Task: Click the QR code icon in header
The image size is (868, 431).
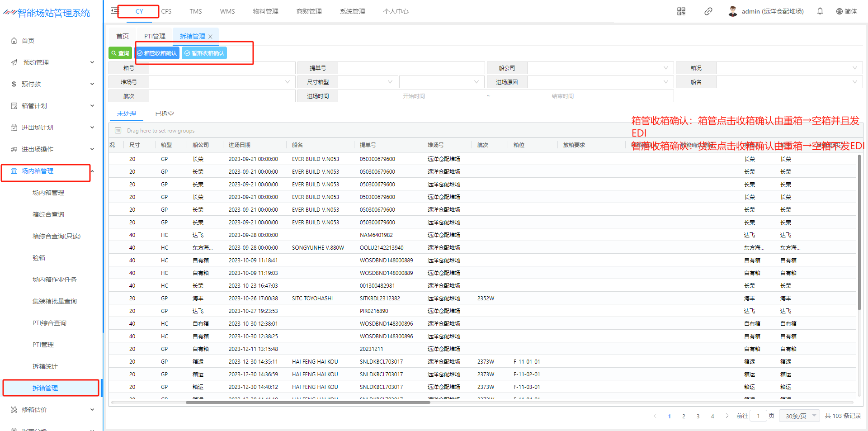Action: point(681,11)
